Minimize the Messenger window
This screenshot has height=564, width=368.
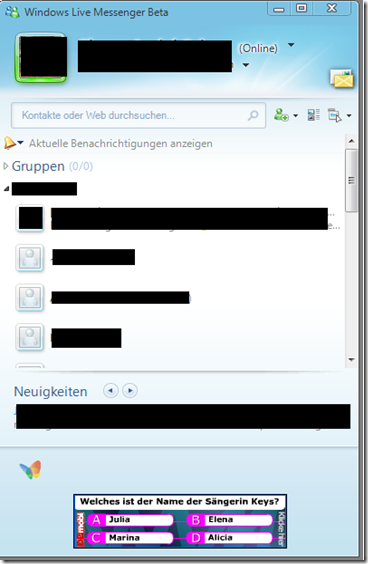(x=278, y=9)
